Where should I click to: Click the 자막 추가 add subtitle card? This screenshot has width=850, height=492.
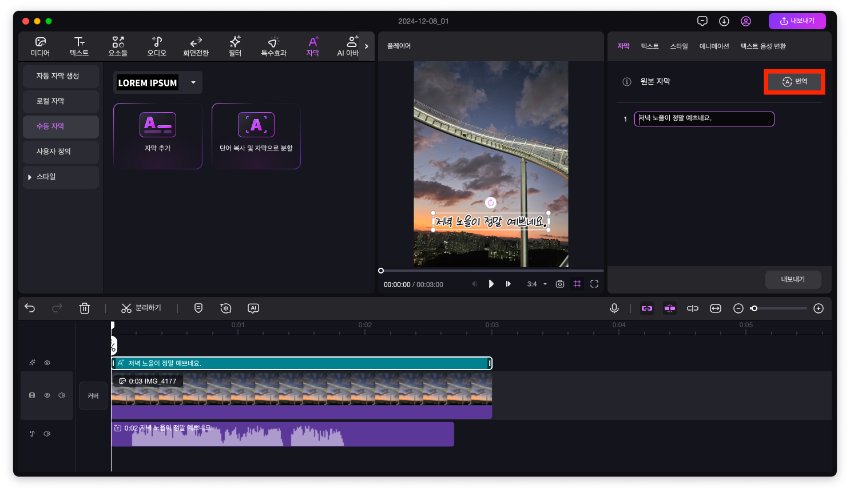click(x=158, y=135)
